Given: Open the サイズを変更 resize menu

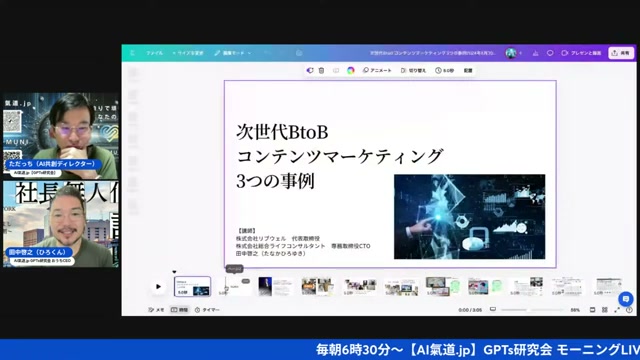Looking at the screenshot, I should coord(188,53).
